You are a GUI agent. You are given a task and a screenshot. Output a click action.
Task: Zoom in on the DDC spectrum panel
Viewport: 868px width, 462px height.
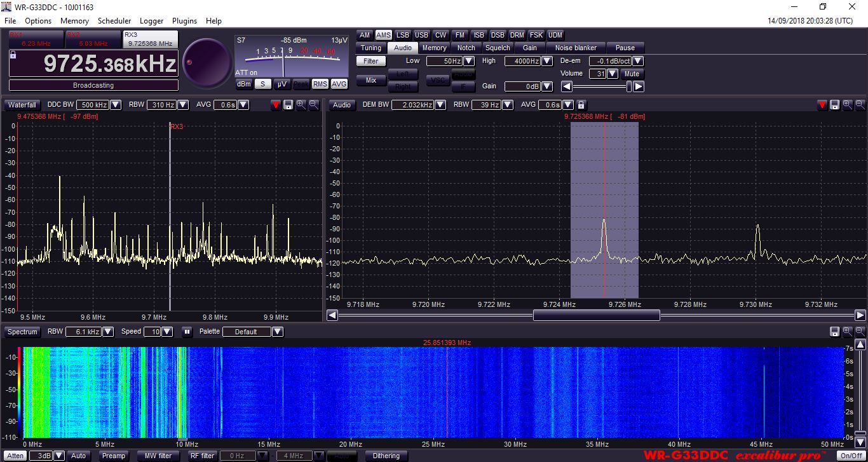301,105
